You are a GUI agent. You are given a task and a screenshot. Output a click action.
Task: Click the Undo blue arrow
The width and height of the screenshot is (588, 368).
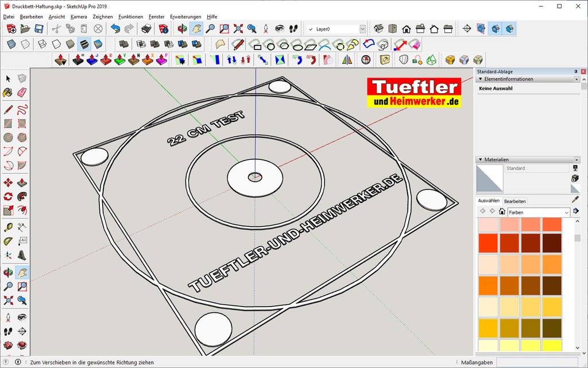click(x=115, y=29)
